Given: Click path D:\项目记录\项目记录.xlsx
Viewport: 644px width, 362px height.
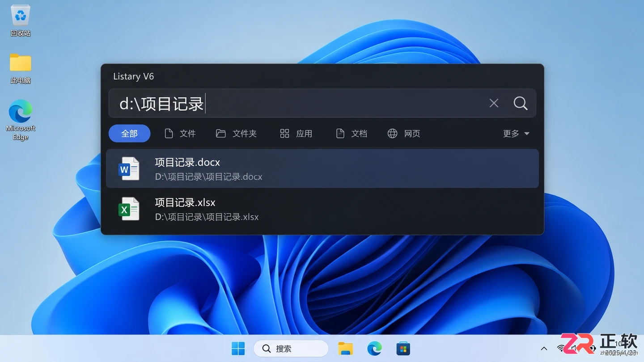Looking at the screenshot, I should click(207, 217).
